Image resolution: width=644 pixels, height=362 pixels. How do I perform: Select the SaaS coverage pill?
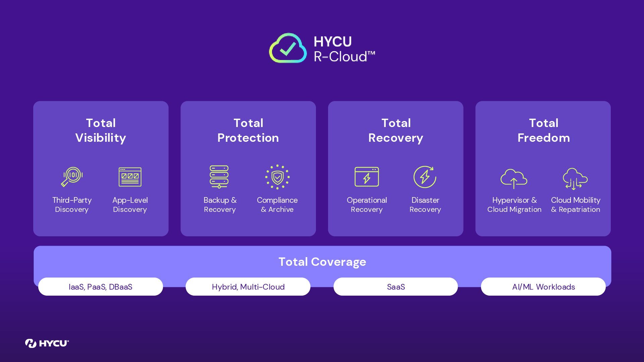click(396, 287)
